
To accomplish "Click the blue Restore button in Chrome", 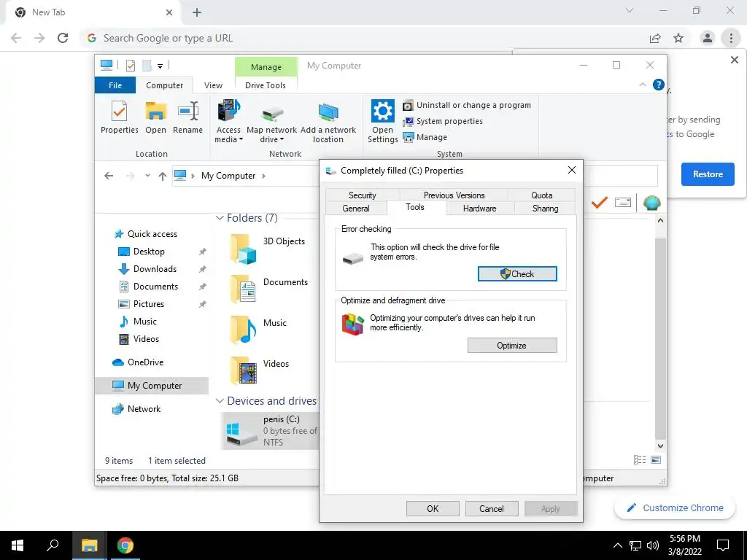I will (708, 174).
